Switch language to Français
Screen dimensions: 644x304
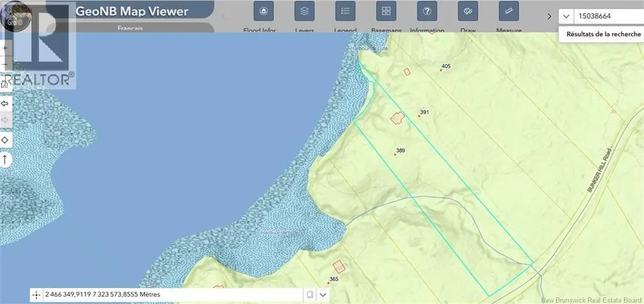coord(130,28)
